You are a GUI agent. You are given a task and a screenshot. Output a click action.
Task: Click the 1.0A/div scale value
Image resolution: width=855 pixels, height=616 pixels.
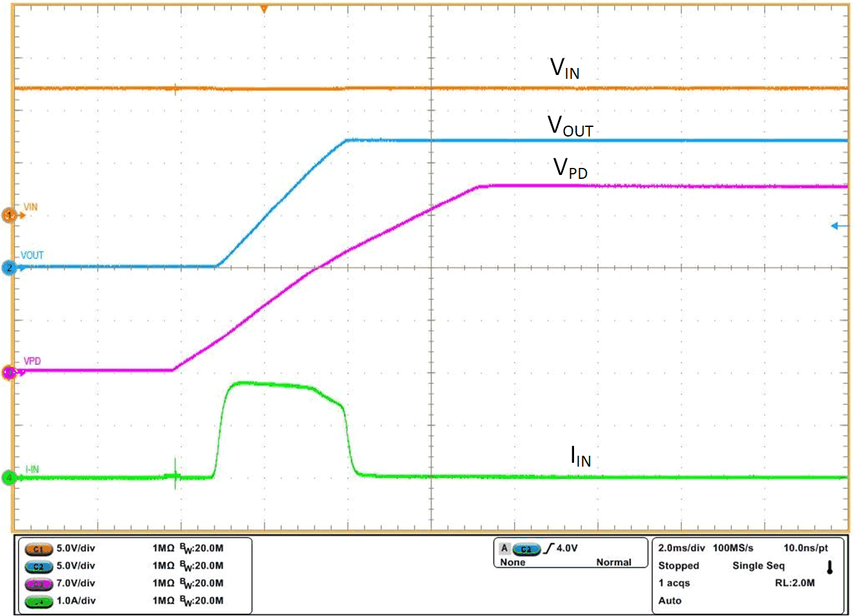tap(76, 601)
